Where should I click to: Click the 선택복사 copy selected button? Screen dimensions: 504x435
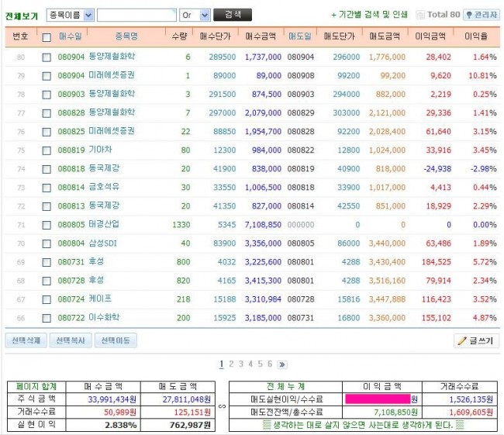[71, 340]
